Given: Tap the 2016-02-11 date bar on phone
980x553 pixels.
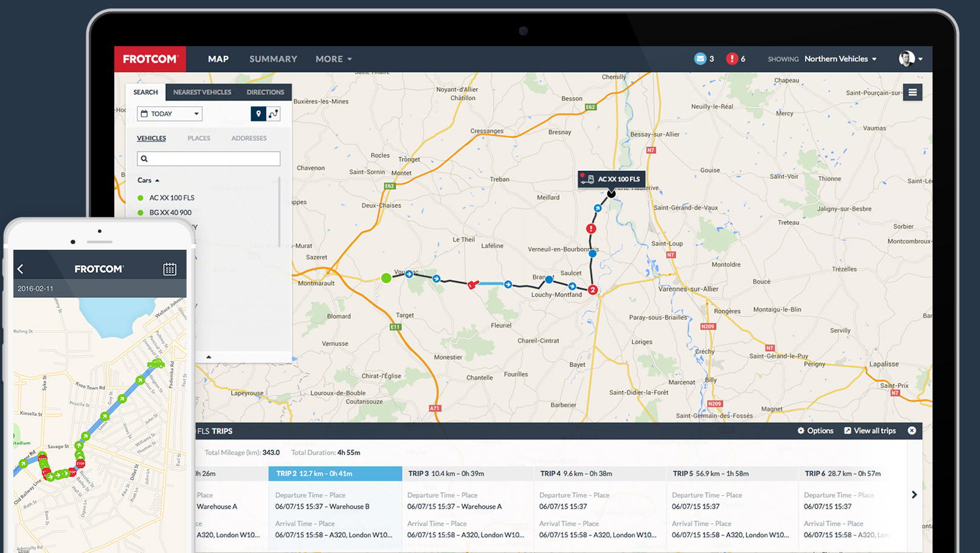Looking at the screenshot, I should coord(100,289).
